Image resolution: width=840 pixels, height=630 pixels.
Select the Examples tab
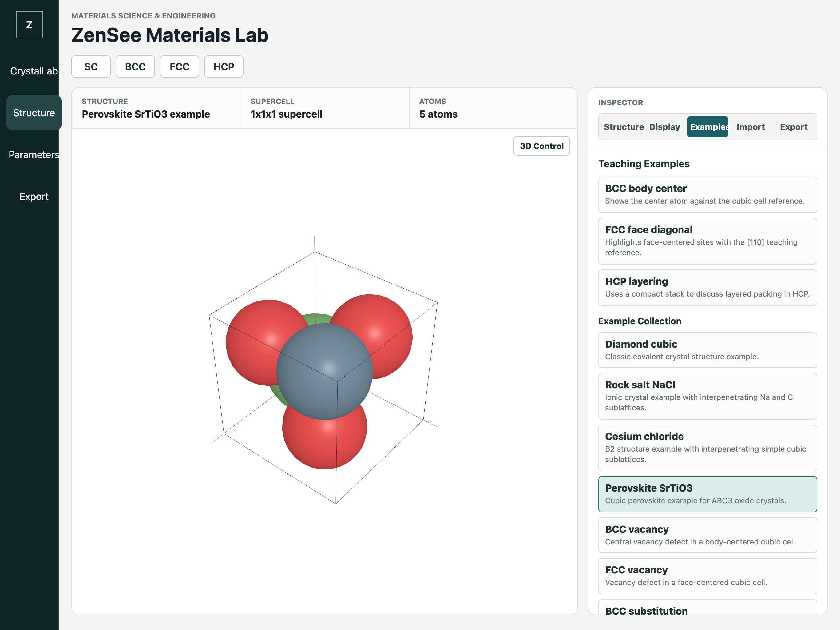click(708, 127)
